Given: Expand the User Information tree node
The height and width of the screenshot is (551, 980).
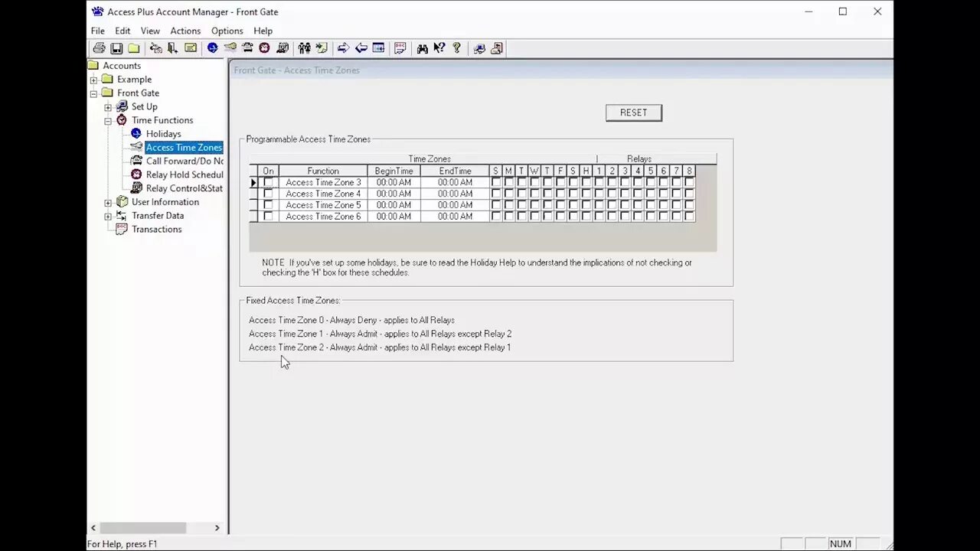Looking at the screenshot, I should [108, 203].
